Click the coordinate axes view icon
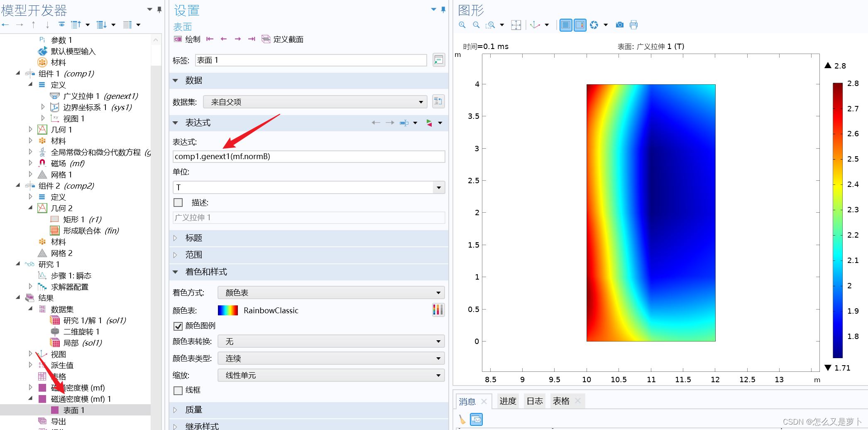The image size is (868, 430). click(535, 25)
